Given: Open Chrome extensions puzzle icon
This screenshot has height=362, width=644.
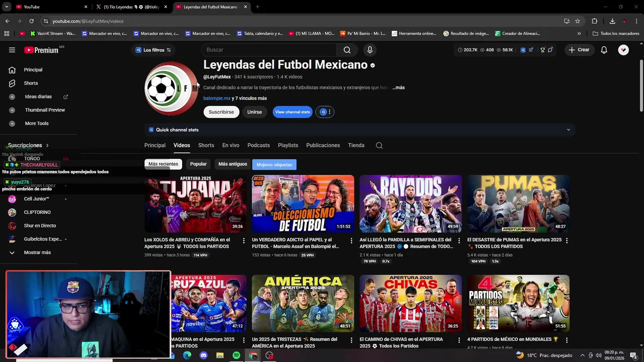Looking at the screenshot, I should [x=594, y=21].
